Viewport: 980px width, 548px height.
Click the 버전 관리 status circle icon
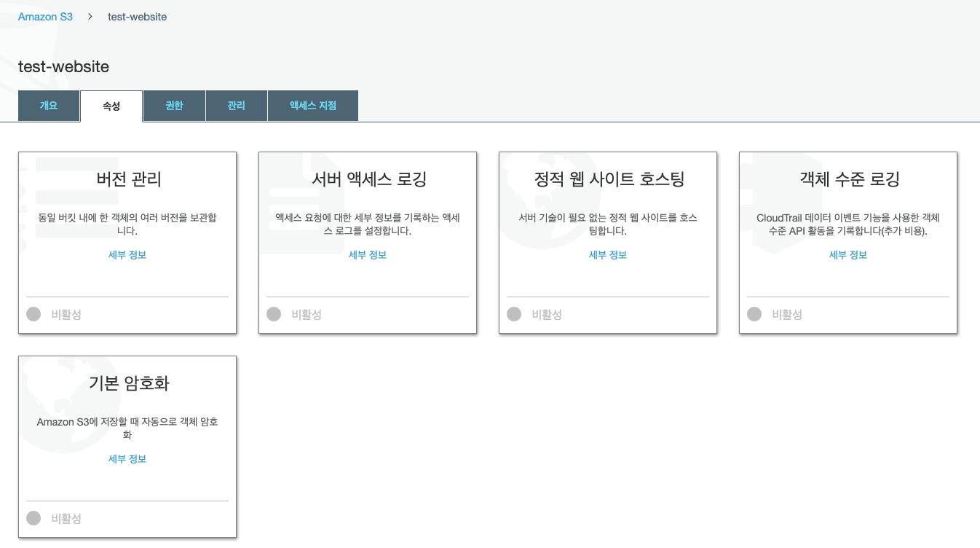(x=33, y=314)
